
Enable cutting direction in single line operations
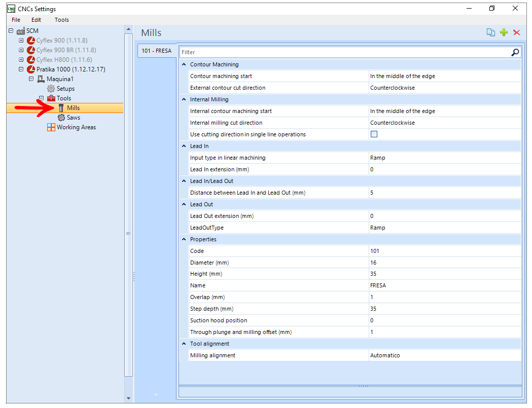tap(374, 134)
